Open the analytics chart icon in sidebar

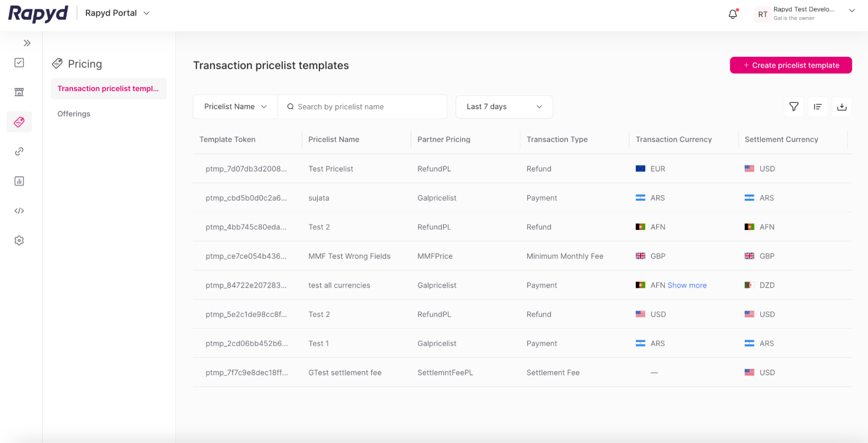[x=19, y=181]
